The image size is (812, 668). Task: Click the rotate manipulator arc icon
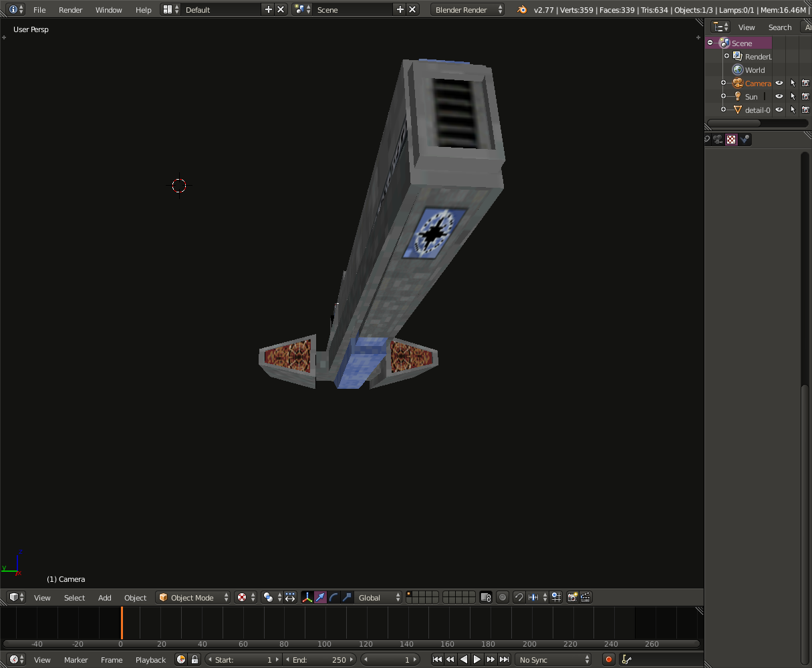coord(334,597)
